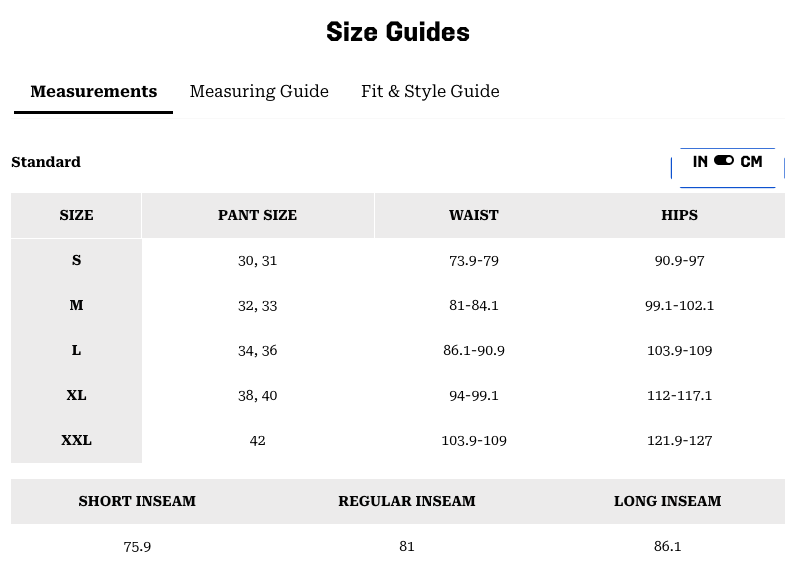Select the Measurements tab
The image size is (799, 581).
(x=93, y=91)
